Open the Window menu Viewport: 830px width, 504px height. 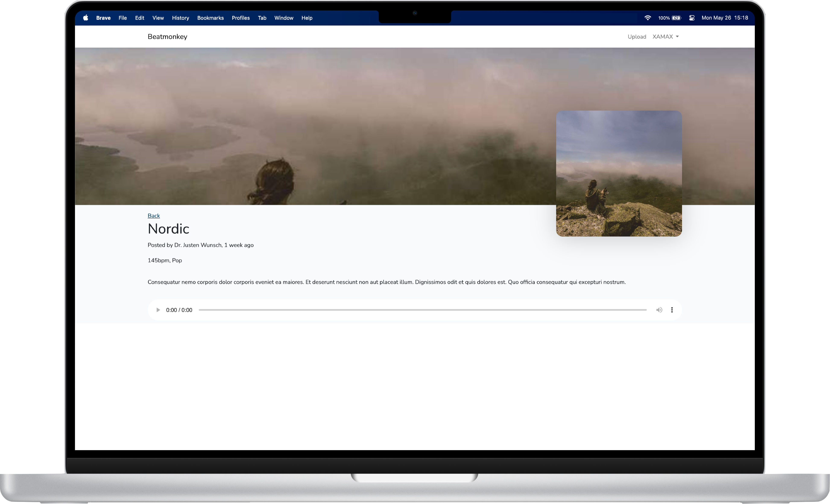[284, 18]
